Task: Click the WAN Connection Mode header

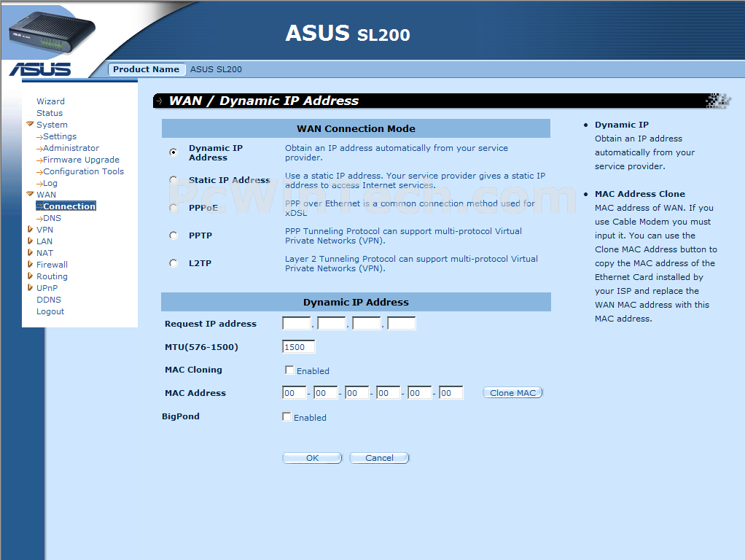Action: tap(356, 128)
